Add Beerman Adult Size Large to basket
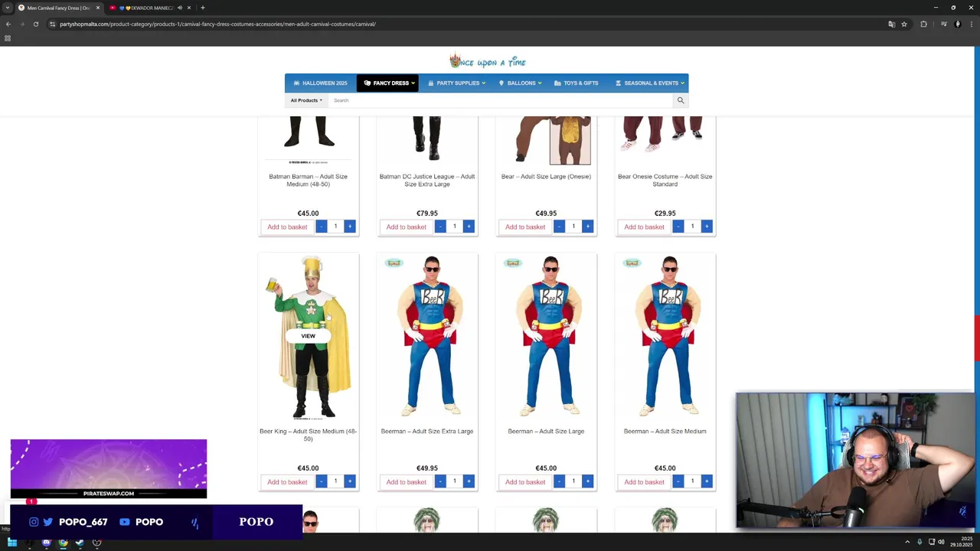This screenshot has width=980, height=551. click(x=525, y=481)
